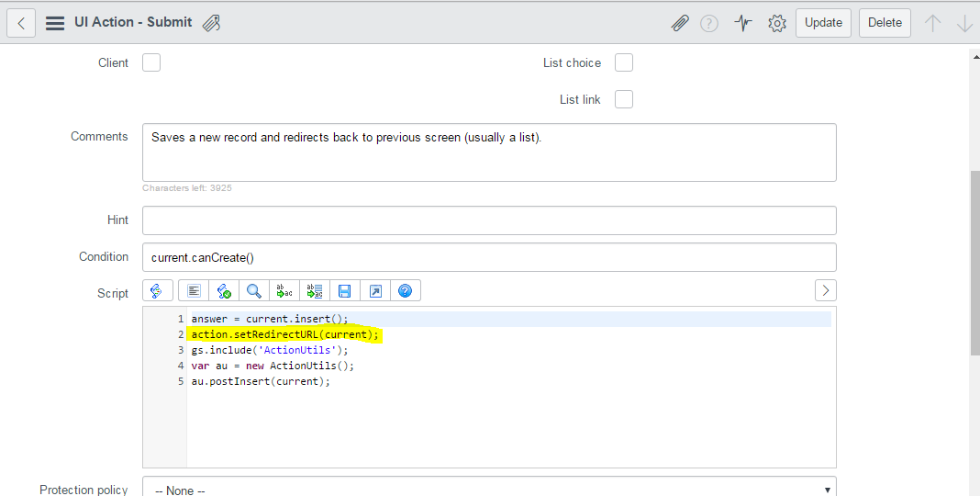The width and height of the screenshot is (980, 496).
Task: Tick the Client checkbox
Action: (x=151, y=62)
